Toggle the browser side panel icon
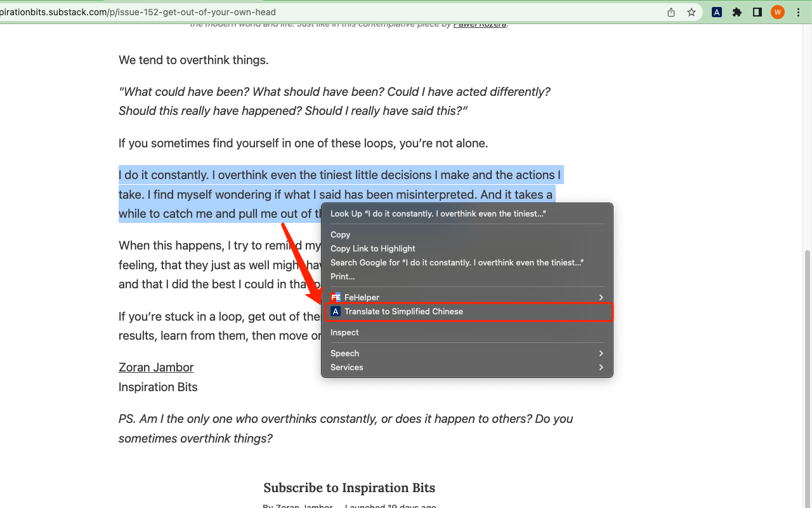 757,12
